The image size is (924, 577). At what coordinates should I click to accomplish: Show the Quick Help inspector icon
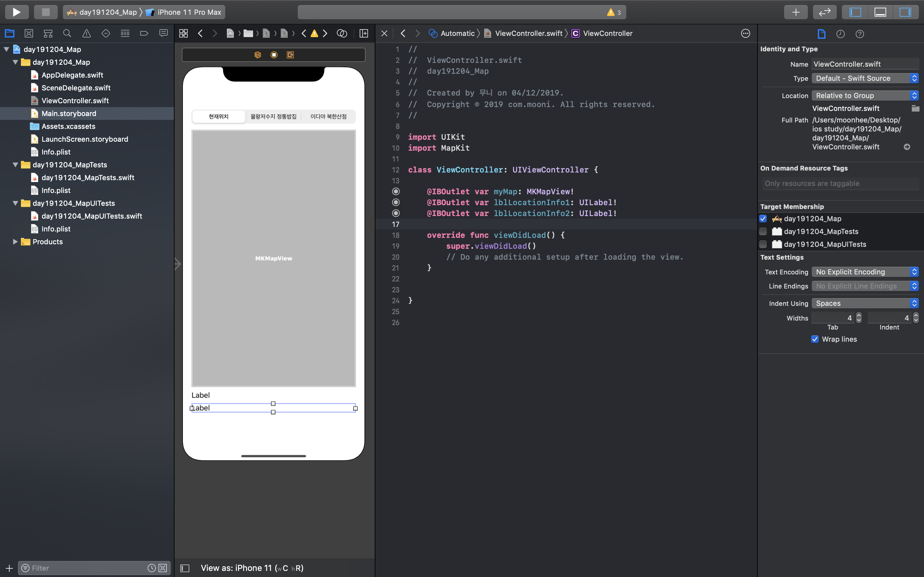(860, 34)
